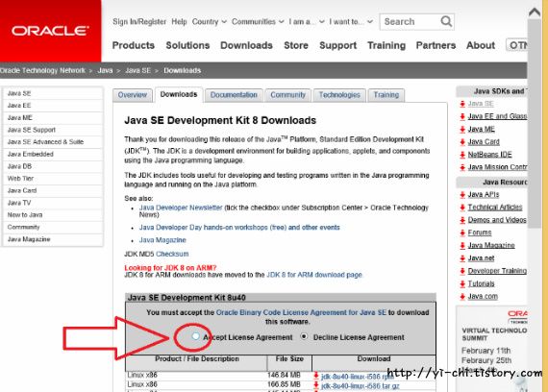Viewport: 548px width, 392px height.
Task: Click the red arrow icon beside NetBeans IDE
Action: [462, 155]
